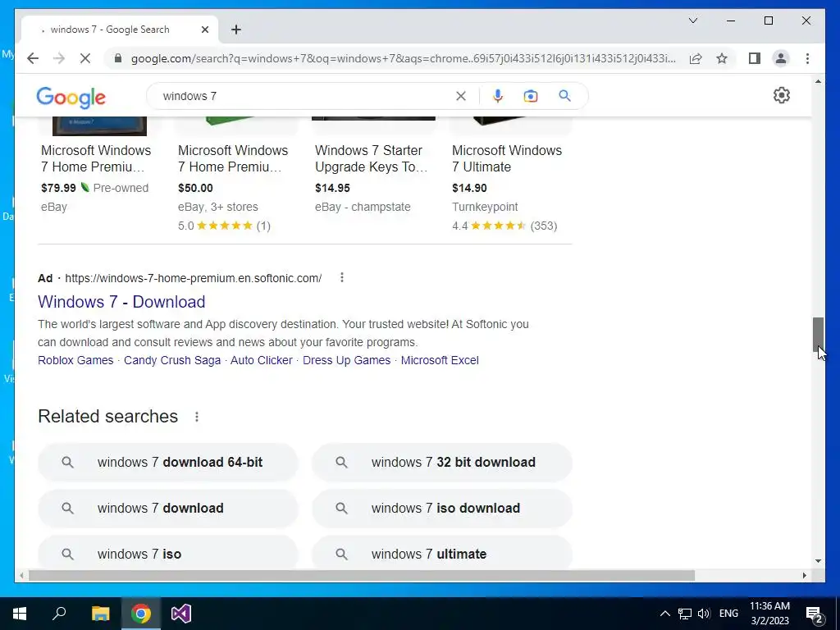Open Microsoft Windows 7 Home Premium $79.99 listing
Screen dimensions: 840x630
pos(96,158)
